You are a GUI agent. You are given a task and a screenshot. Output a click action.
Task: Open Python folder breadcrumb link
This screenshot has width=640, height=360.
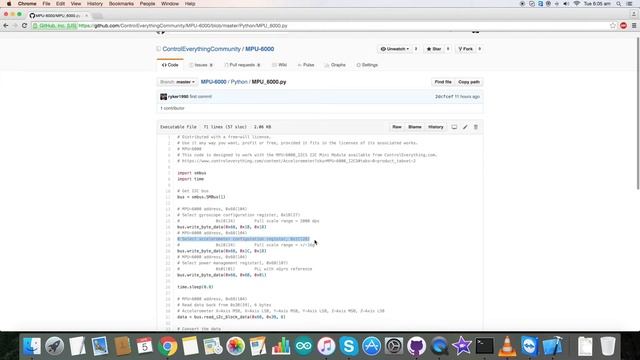pos(239,82)
